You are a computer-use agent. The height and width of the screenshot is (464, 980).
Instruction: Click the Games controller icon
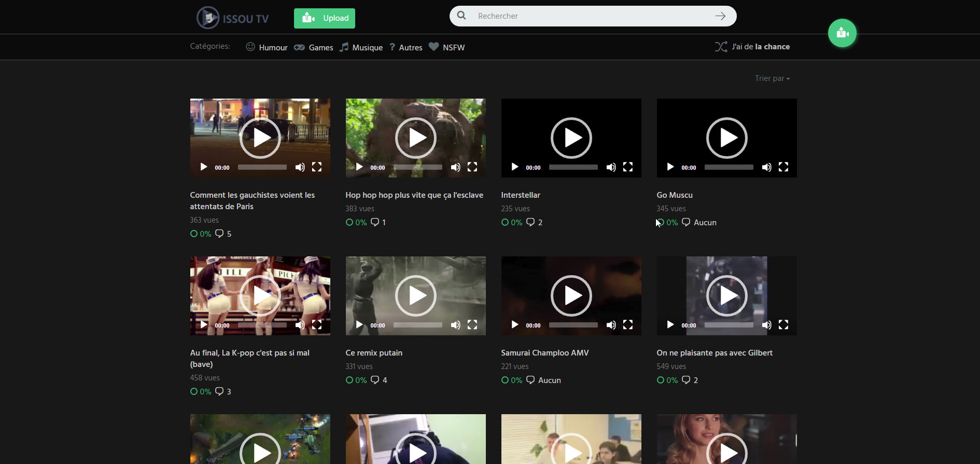[x=299, y=47]
